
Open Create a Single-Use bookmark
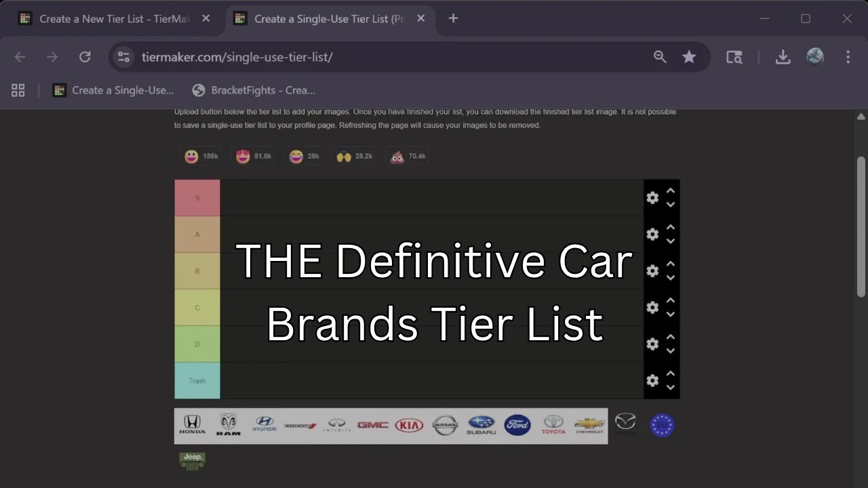[x=114, y=90]
